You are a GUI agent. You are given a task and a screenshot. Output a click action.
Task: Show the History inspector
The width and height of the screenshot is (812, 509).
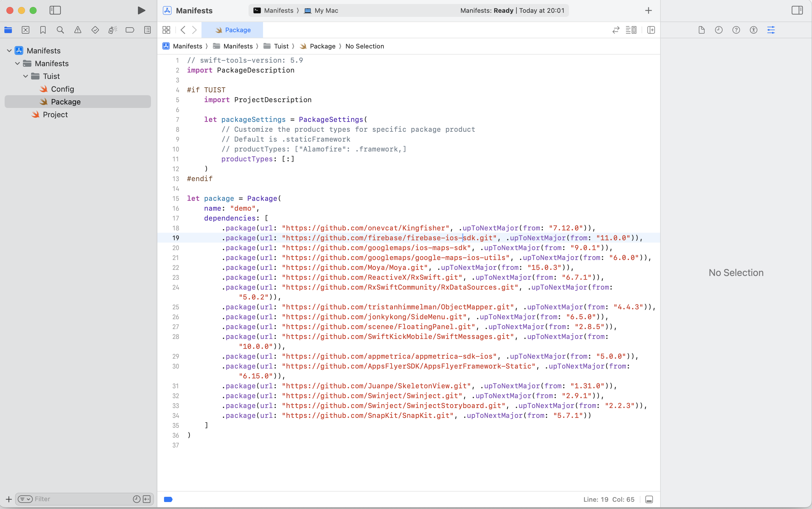click(x=719, y=30)
